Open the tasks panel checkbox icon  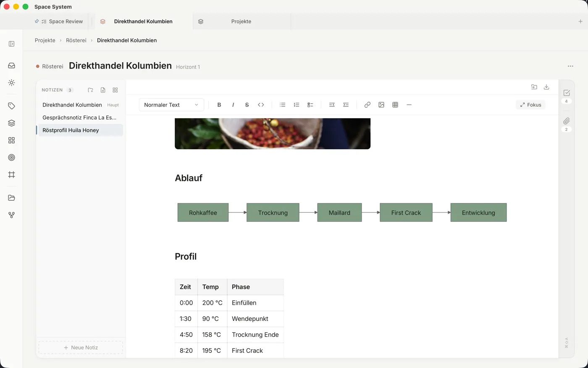click(x=567, y=93)
